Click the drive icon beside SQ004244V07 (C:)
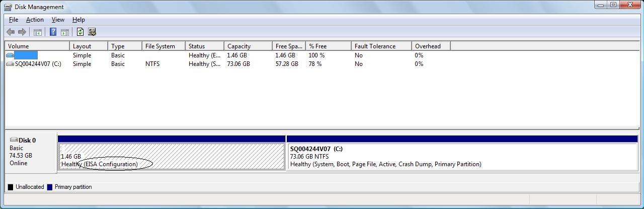The height and width of the screenshot is (209, 644). (x=10, y=64)
